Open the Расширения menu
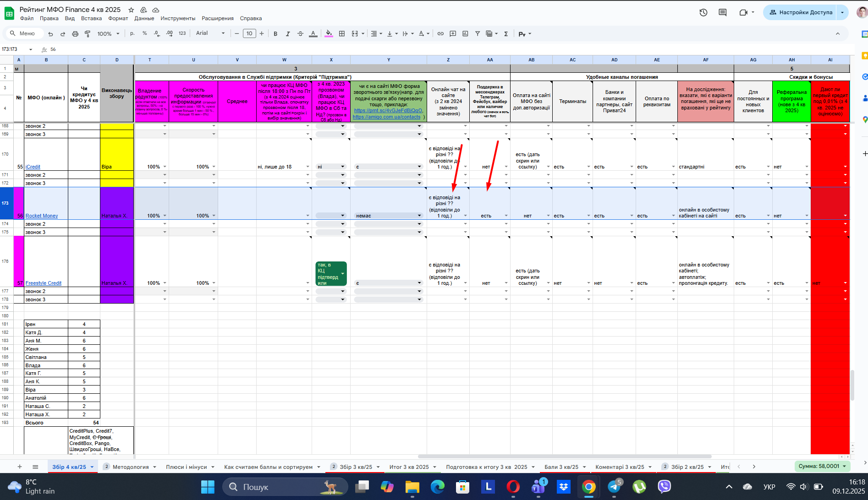 coord(218,18)
